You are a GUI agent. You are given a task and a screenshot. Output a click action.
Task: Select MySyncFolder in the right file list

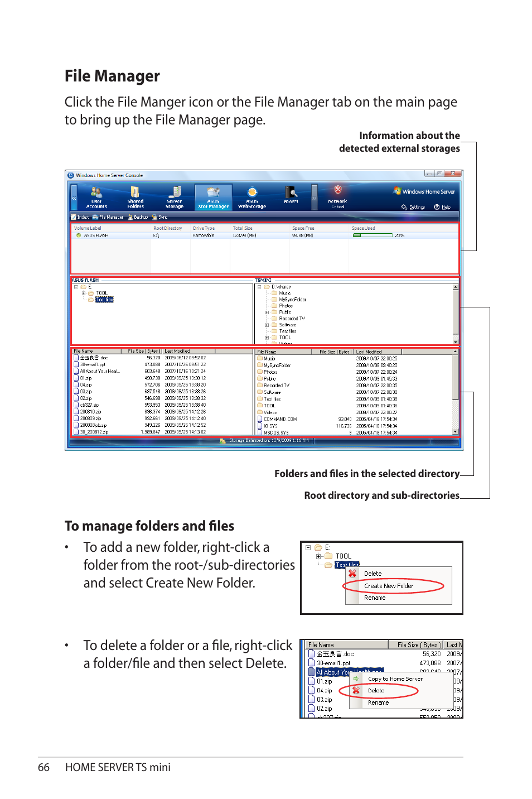[277, 365]
